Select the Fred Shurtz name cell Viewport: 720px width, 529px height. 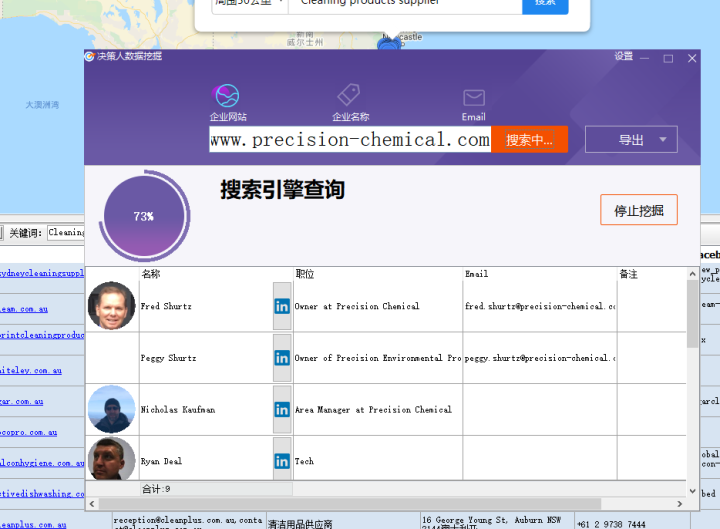[206, 306]
